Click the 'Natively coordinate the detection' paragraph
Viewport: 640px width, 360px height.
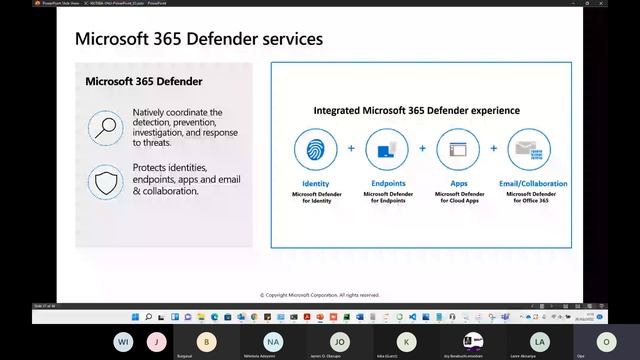[x=185, y=127]
